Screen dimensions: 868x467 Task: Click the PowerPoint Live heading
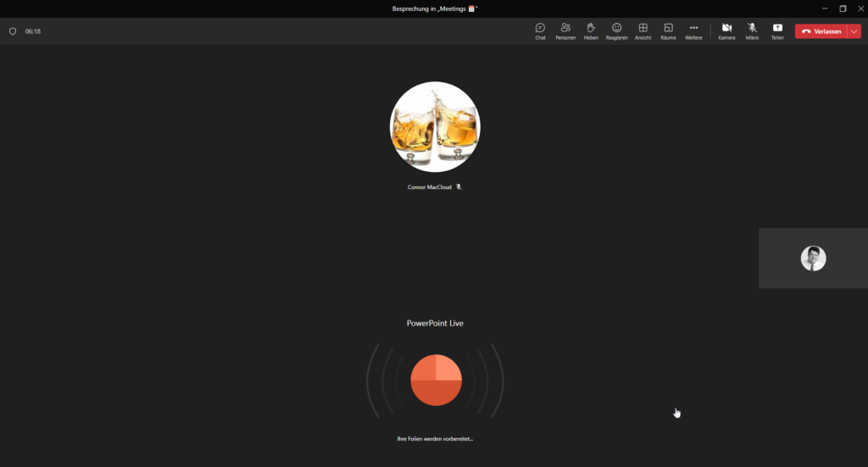click(435, 323)
